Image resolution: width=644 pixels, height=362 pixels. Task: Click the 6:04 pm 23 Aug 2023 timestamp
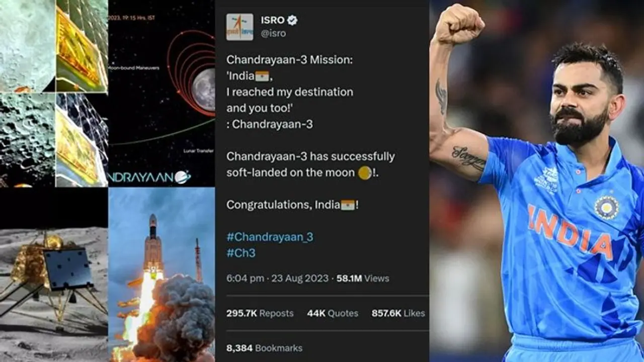(x=277, y=278)
